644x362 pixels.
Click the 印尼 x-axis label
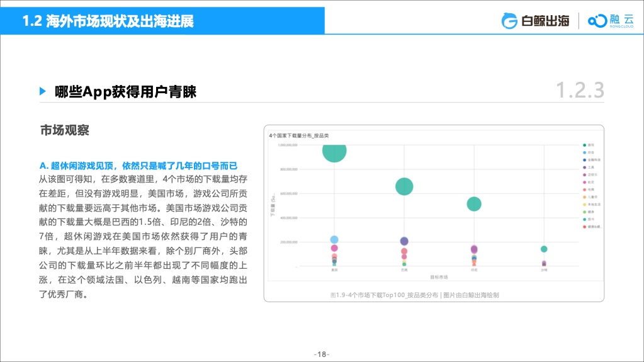[x=474, y=270]
